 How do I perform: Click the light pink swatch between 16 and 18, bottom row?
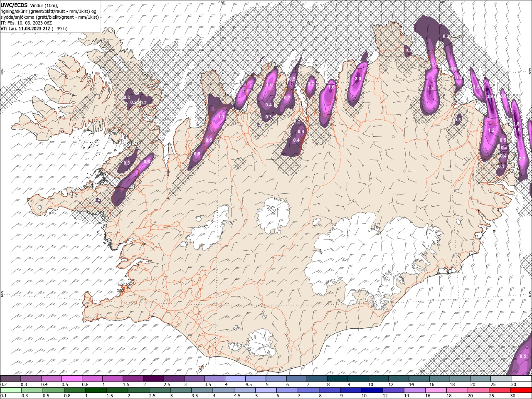pos(436,390)
